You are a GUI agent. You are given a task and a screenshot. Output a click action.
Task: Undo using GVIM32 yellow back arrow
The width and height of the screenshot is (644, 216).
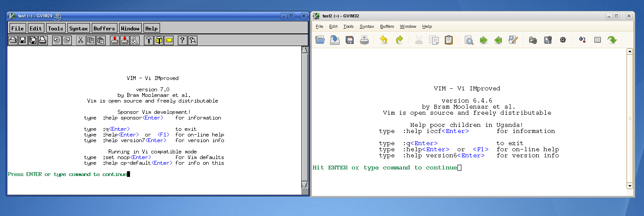coord(384,40)
